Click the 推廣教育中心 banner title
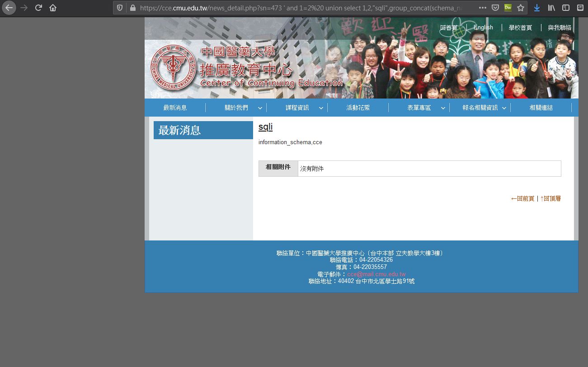Viewport: 588px width, 367px height. coord(246,70)
